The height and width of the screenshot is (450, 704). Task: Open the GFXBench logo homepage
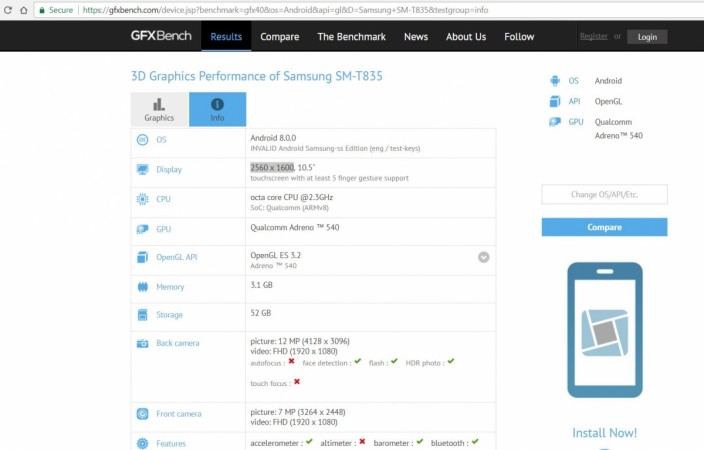point(161,36)
